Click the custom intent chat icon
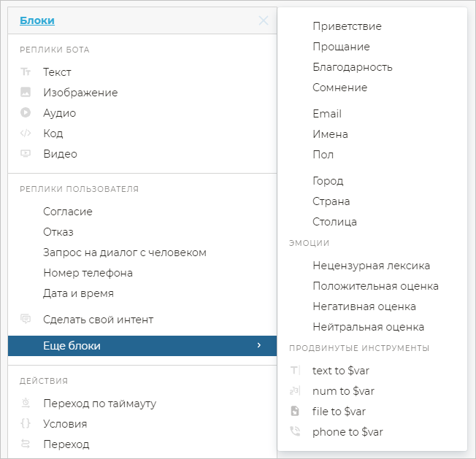 [x=26, y=320]
